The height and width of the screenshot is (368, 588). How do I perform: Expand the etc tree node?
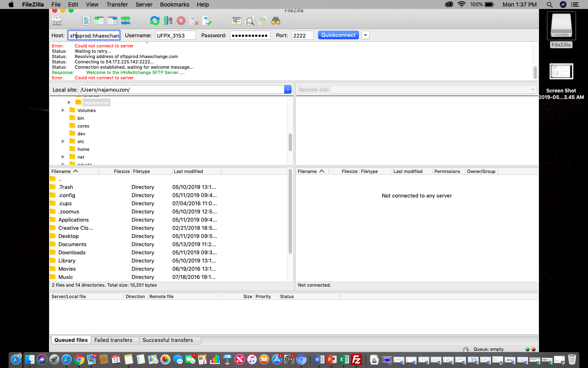(63, 141)
